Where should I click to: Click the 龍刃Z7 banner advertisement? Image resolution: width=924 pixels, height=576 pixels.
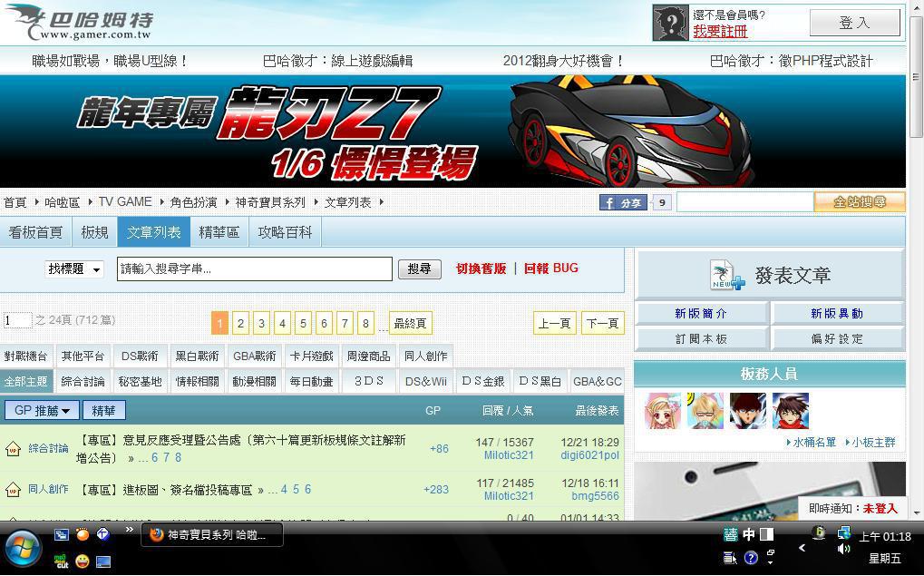coord(452,132)
